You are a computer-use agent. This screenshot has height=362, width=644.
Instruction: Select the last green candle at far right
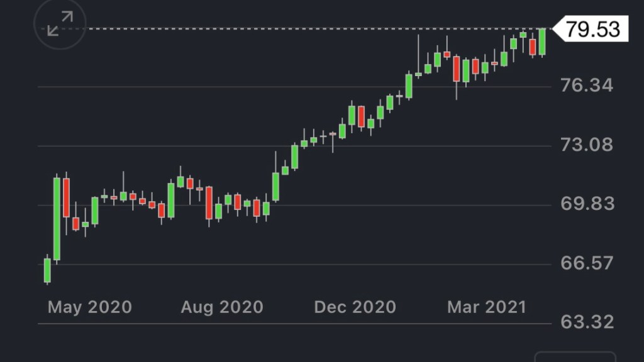coord(542,41)
